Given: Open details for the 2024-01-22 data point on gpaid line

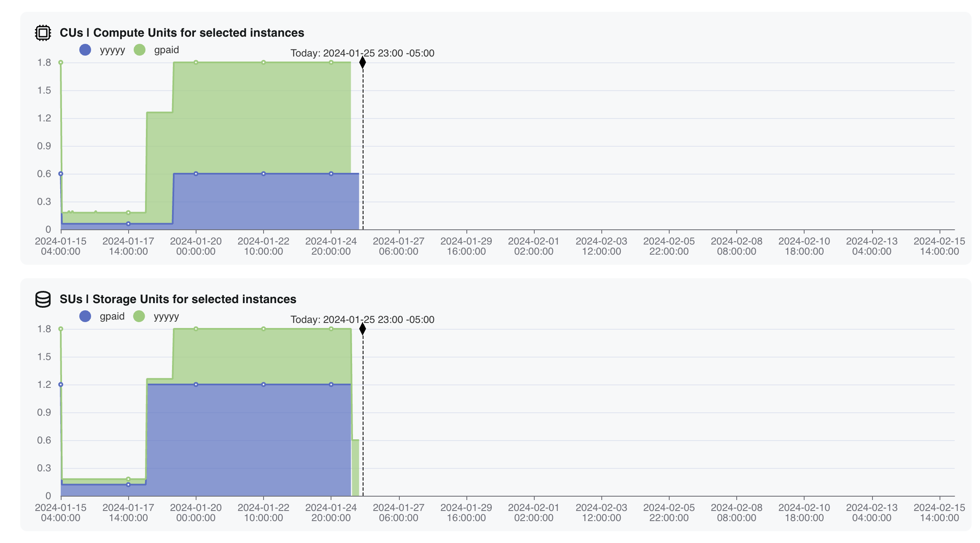Looking at the screenshot, I should point(263,62).
